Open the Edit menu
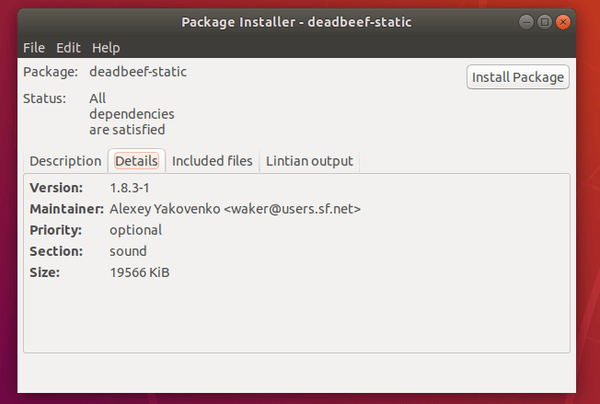600x404 pixels. point(68,48)
